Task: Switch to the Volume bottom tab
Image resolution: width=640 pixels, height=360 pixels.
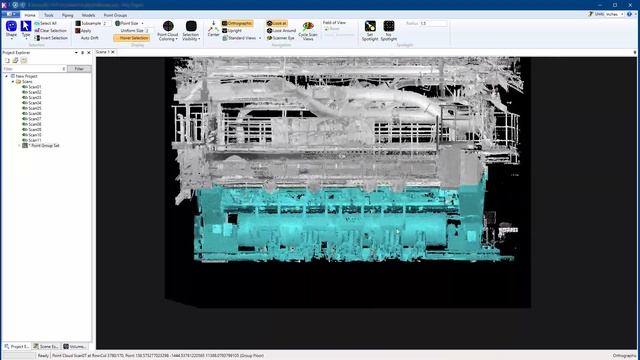Action: (75, 346)
